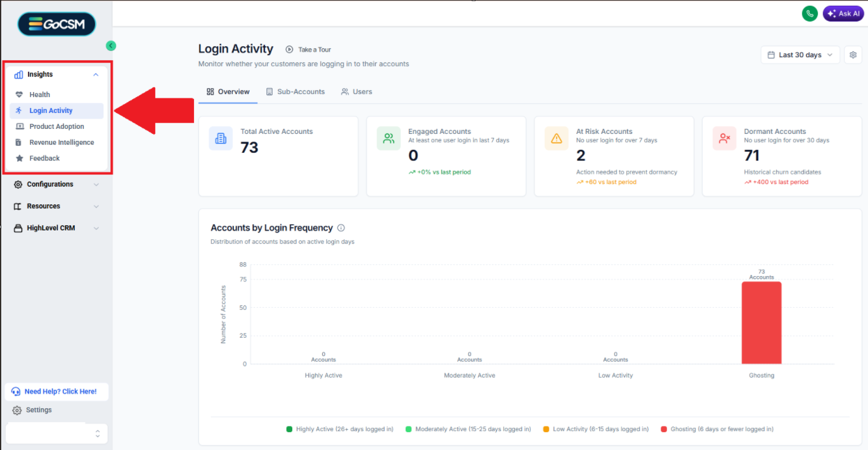Collapse sidebar with green arrow button
Image resolution: width=868 pixels, height=450 pixels.
111,46
